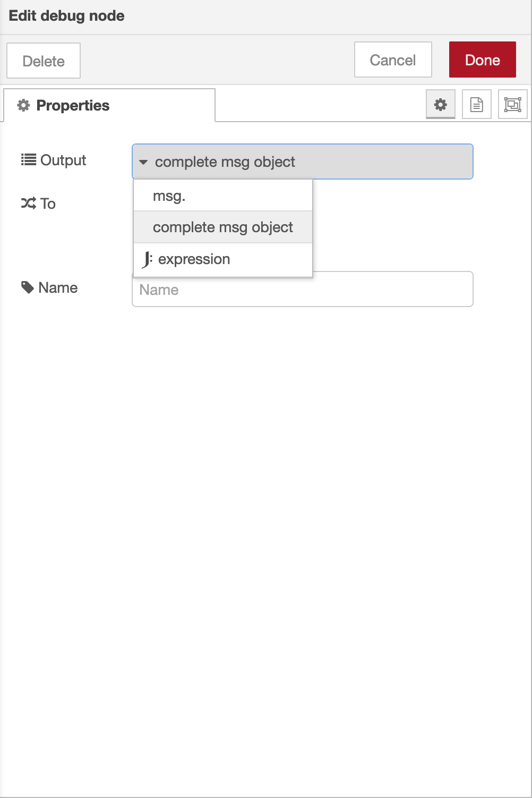Switch to the Properties tab

72,105
